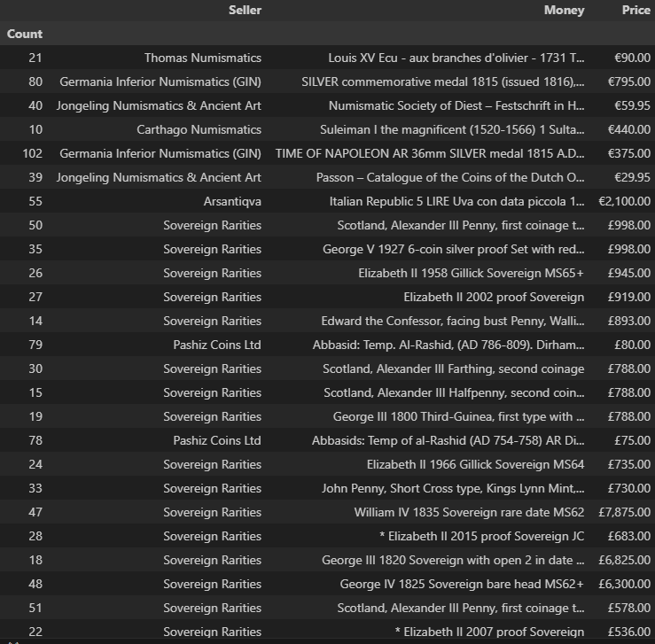This screenshot has height=644, width=655.
Task: Click the Italian Republic 5 LIRE cell
Action: (456, 201)
